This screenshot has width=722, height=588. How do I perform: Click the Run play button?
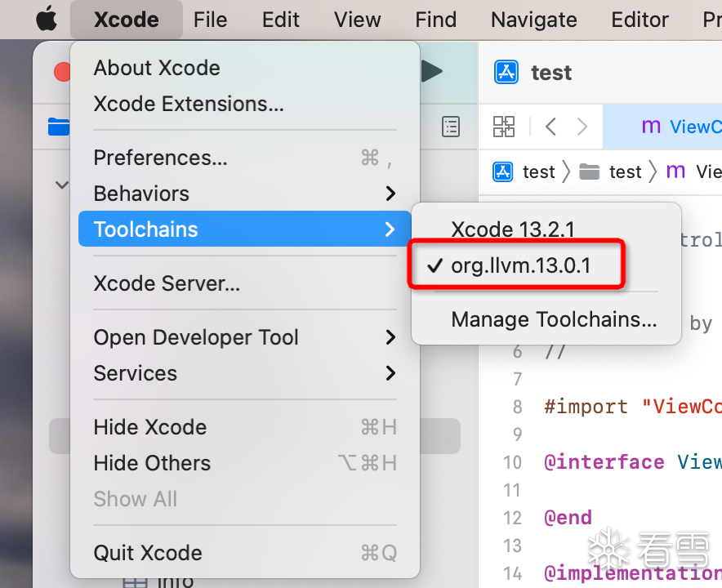click(x=432, y=71)
